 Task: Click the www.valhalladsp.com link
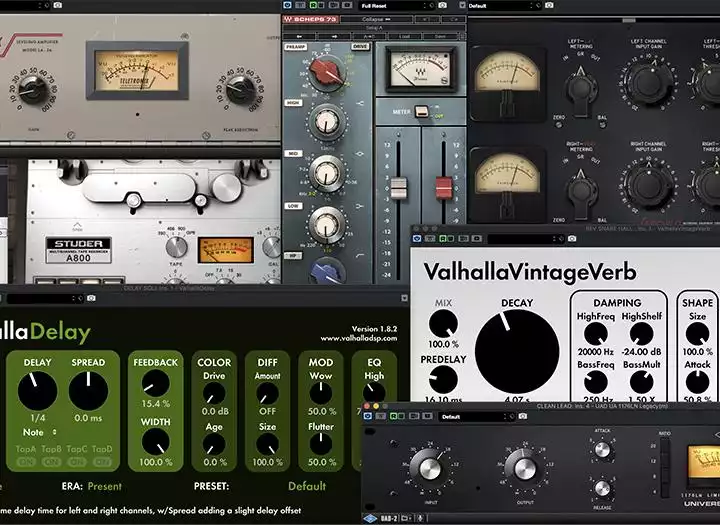pyautogui.click(x=359, y=339)
